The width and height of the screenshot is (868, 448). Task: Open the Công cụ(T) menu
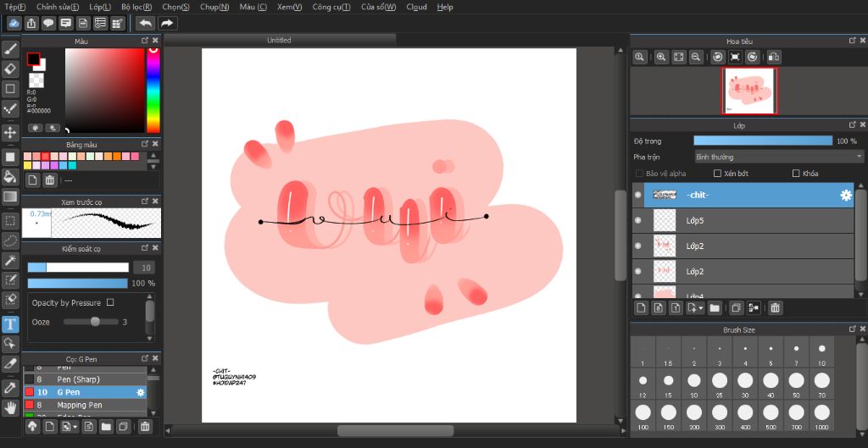(331, 7)
